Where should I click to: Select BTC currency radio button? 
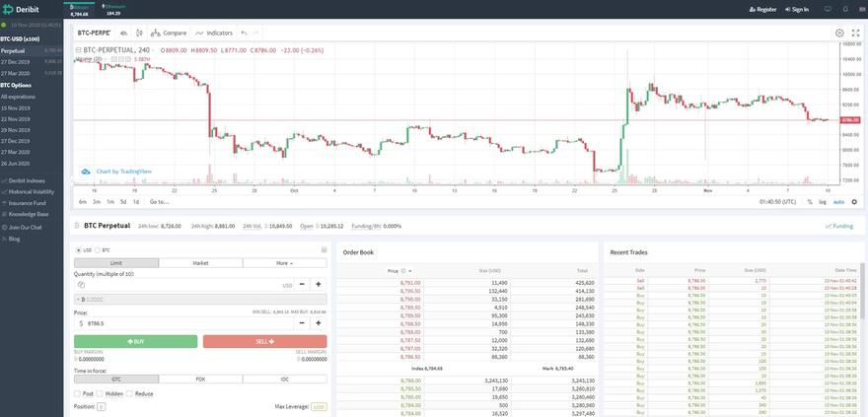pos(98,250)
